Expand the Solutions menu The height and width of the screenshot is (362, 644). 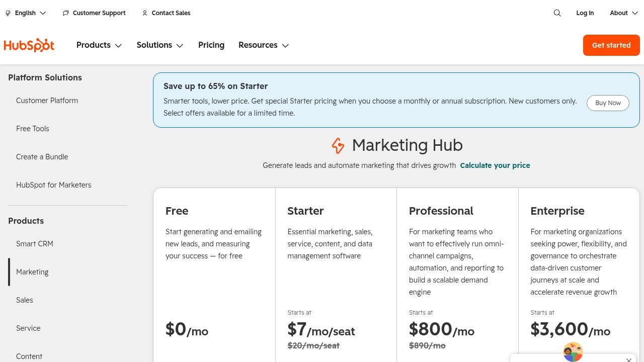point(160,45)
